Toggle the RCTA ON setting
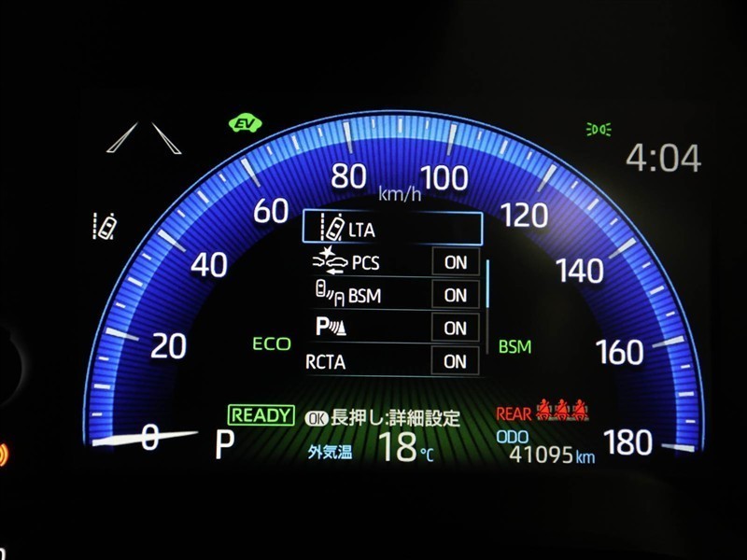The width and height of the screenshot is (747, 560). (456, 361)
